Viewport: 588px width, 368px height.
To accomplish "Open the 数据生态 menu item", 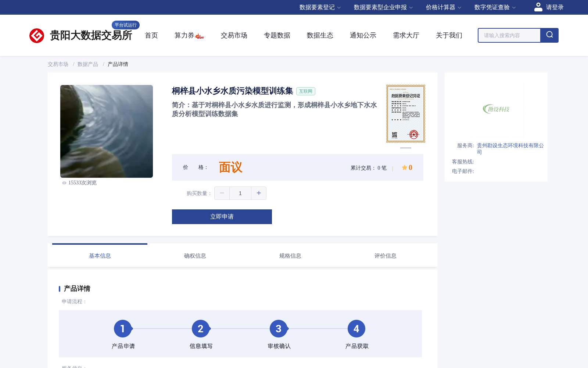I will pyautogui.click(x=320, y=35).
